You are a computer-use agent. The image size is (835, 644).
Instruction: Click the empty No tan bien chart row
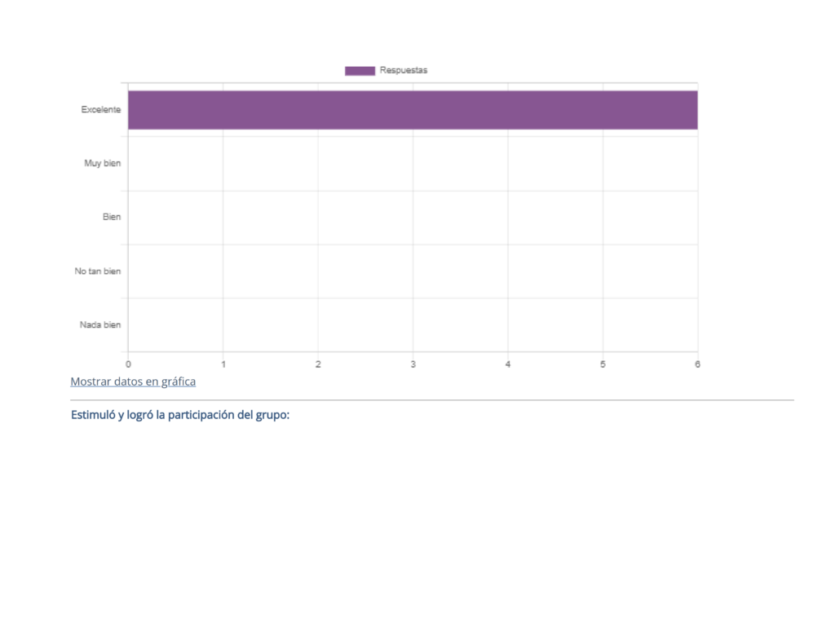(x=413, y=271)
